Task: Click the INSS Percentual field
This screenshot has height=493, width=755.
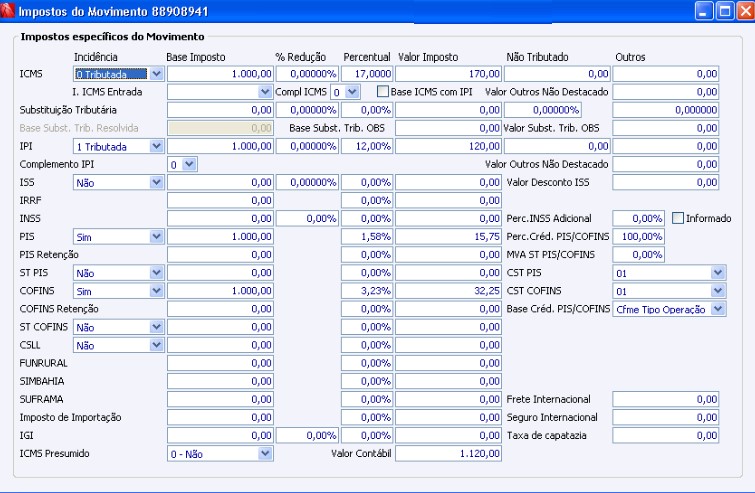Action: click(367, 218)
